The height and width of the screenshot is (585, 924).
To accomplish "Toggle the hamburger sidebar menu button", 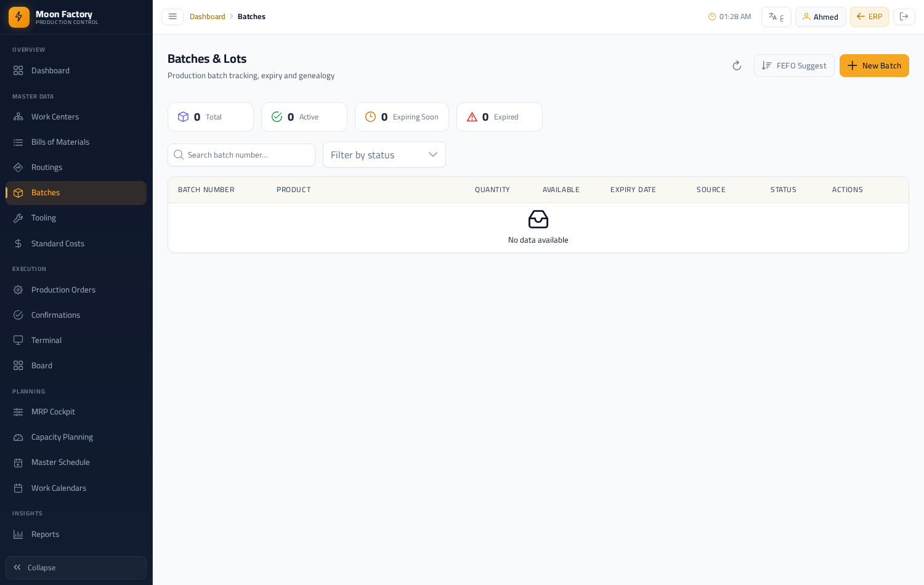I will [x=172, y=17].
